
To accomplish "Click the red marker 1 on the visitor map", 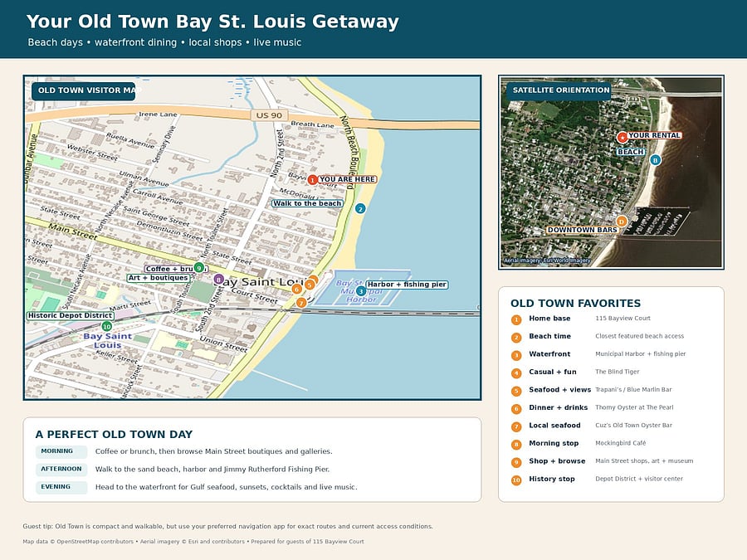I will (x=312, y=180).
